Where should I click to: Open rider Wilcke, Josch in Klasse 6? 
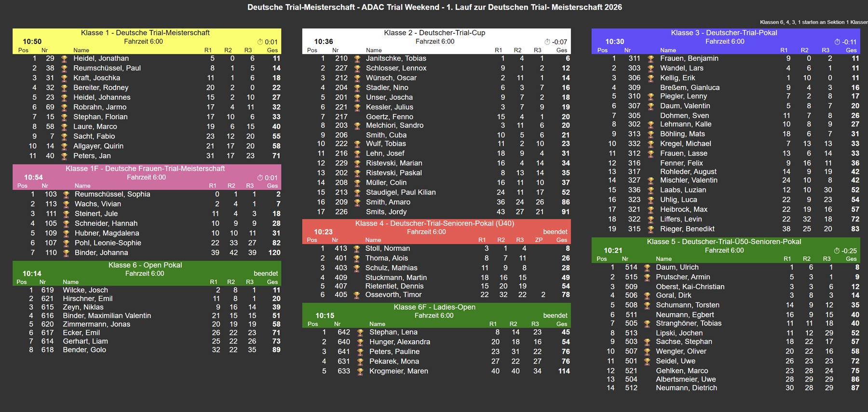coord(85,290)
